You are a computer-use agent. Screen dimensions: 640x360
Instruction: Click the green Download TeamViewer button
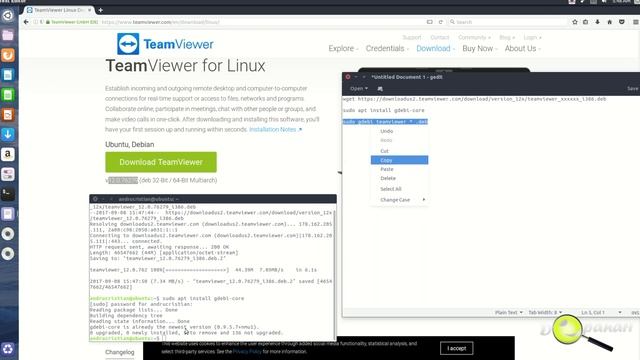(161, 162)
